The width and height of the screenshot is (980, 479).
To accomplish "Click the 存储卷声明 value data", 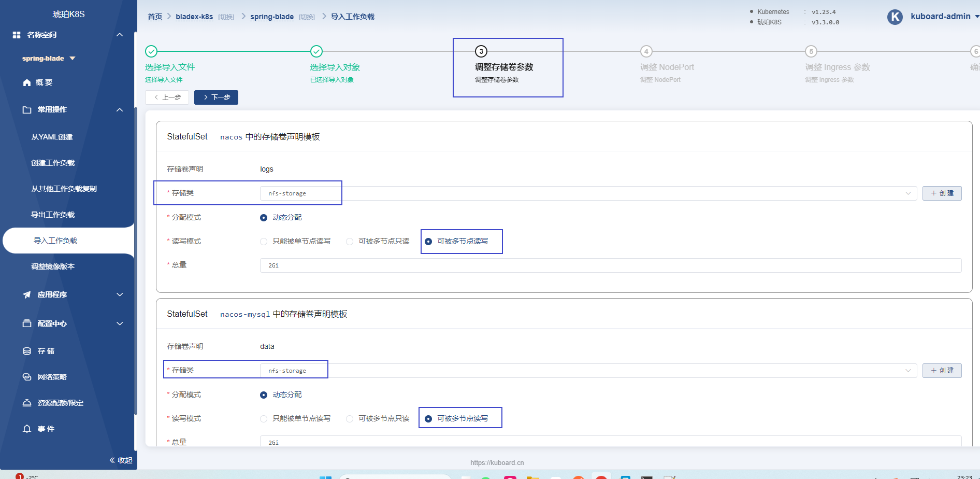I will [267, 346].
